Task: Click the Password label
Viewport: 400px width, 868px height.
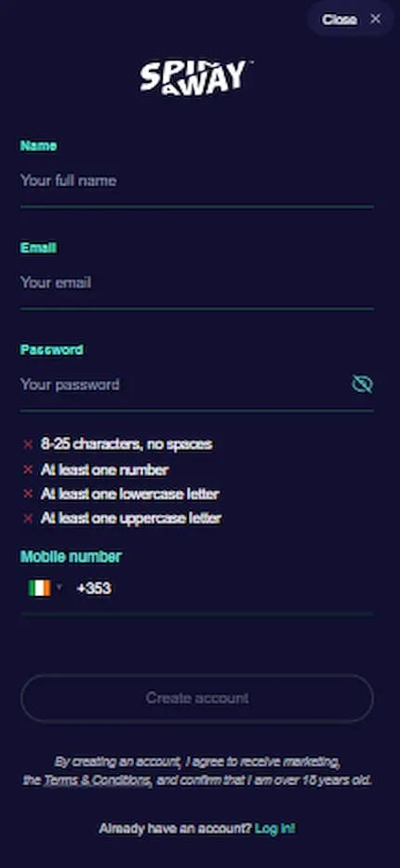Action: tap(52, 350)
